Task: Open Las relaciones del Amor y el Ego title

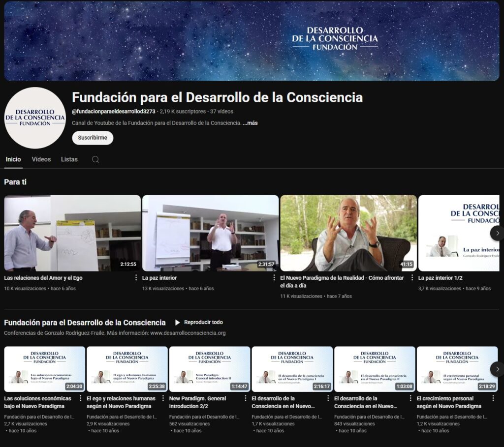Action: coord(43,278)
